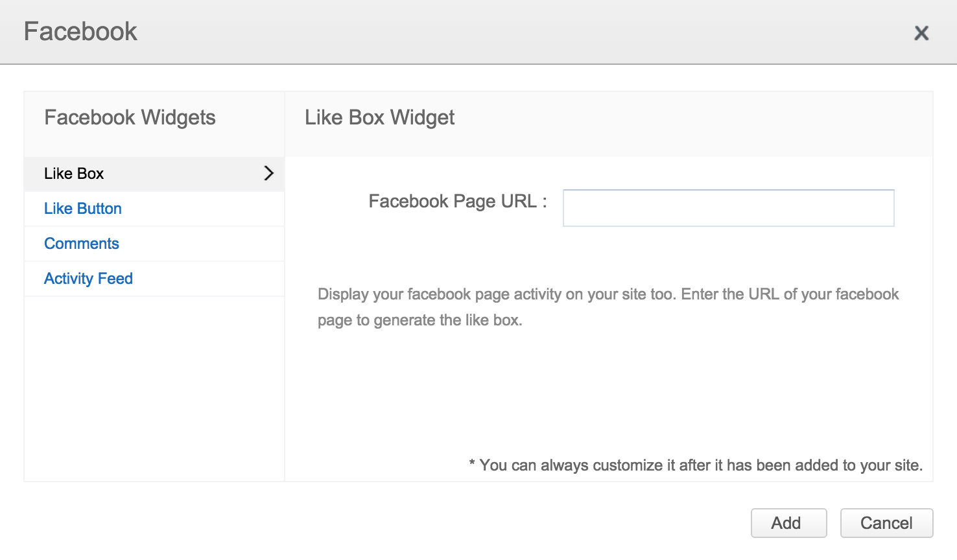Click 'page to generate the like box' line
This screenshot has height=560, width=957.
[x=419, y=320]
